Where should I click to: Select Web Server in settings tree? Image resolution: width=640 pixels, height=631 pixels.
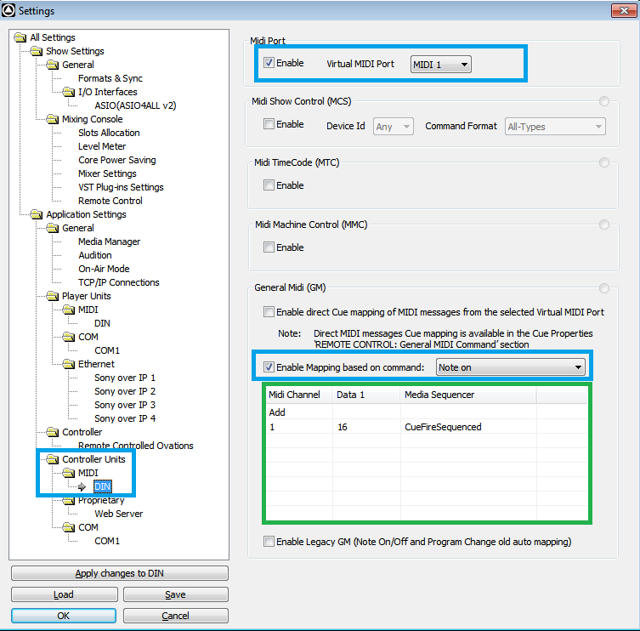[119, 514]
